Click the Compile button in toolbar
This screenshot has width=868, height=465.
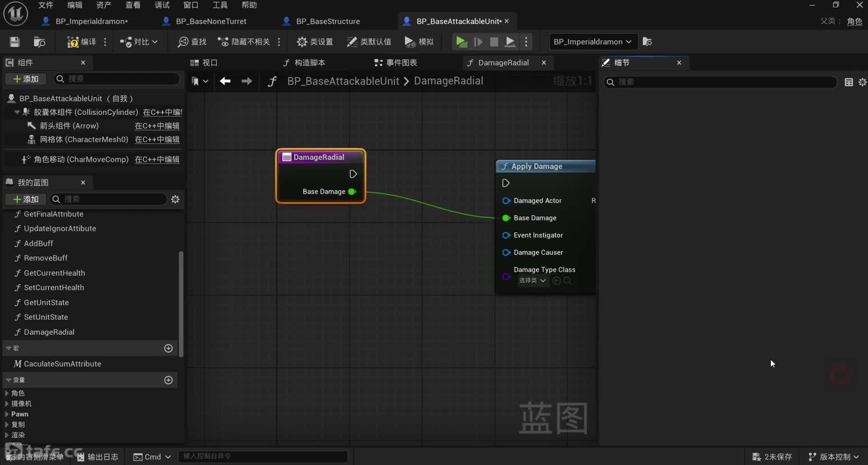pyautogui.click(x=82, y=42)
